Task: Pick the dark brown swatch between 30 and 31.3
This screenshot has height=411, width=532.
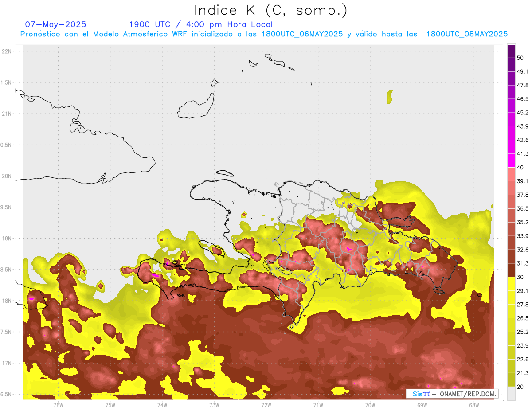Action: point(511,270)
